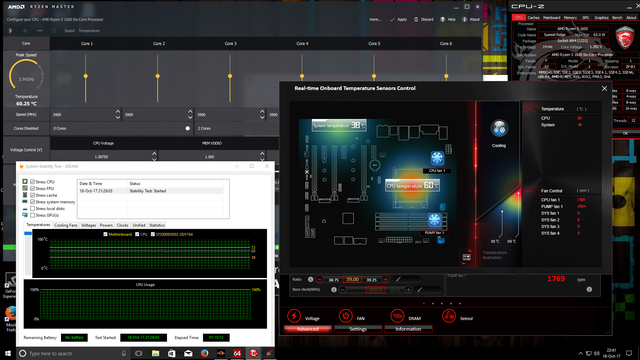The image size is (640, 360).
Task: Click Apply in Ryzen Master toolbar
Action: point(398,19)
